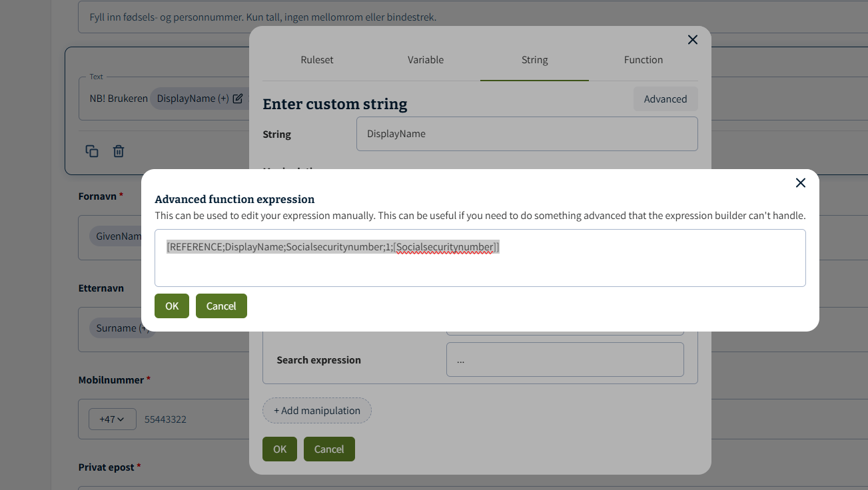Viewport: 868px width, 490px height.
Task: Switch to the Variable tab
Action: (426, 60)
